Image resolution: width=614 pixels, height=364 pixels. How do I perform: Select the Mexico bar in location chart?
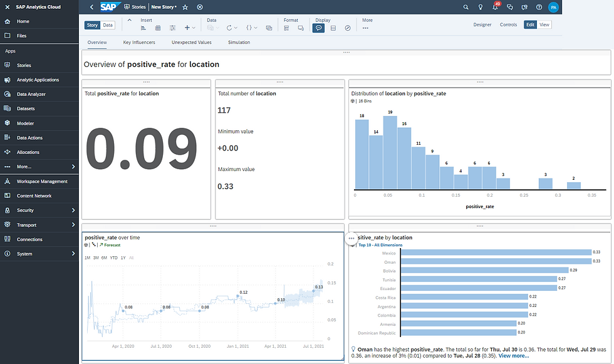(x=496, y=252)
